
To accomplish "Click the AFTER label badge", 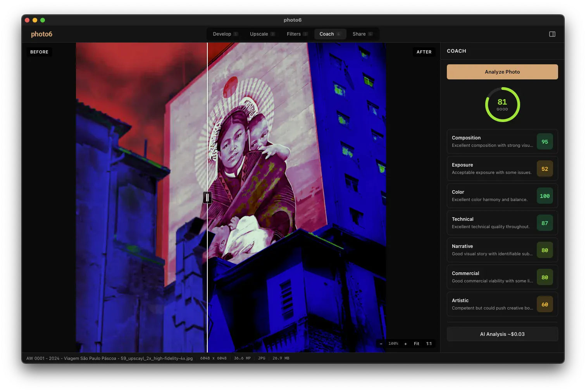I will [x=424, y=52].
